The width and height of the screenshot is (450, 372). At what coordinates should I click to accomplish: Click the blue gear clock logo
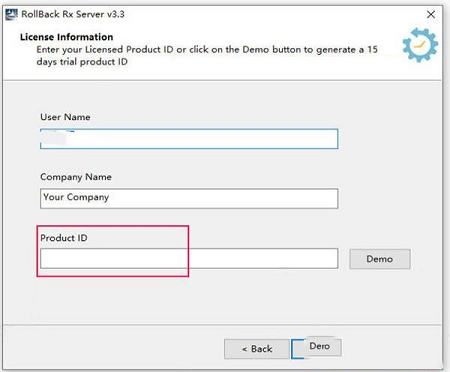[420, 45]
